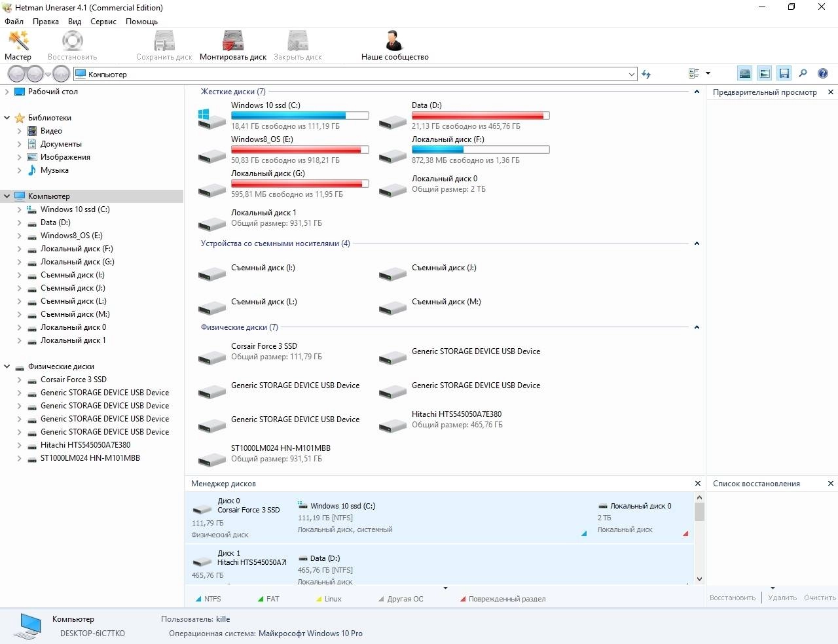Select Музыка in the tree

(54, 170)
